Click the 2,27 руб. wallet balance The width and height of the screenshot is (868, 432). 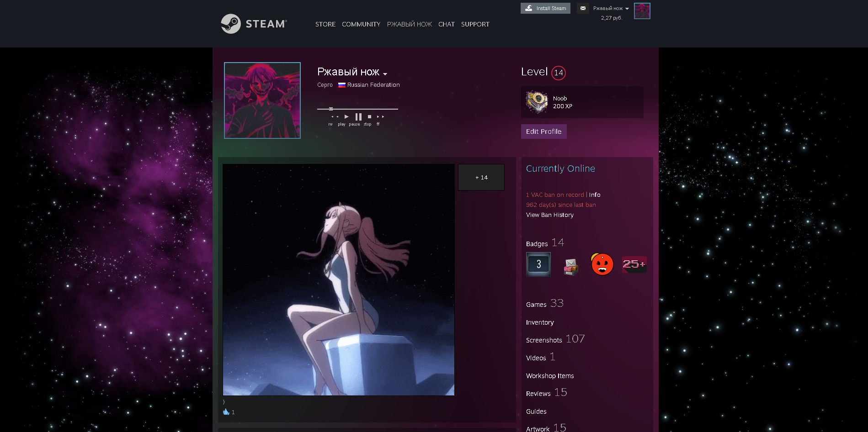(612, 18)
